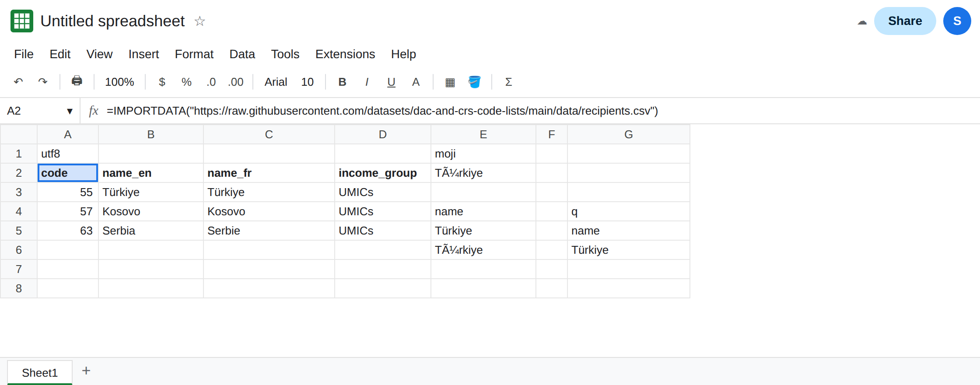Open the Help menu
Screen dimensions: 980x385
coord(403,54)
